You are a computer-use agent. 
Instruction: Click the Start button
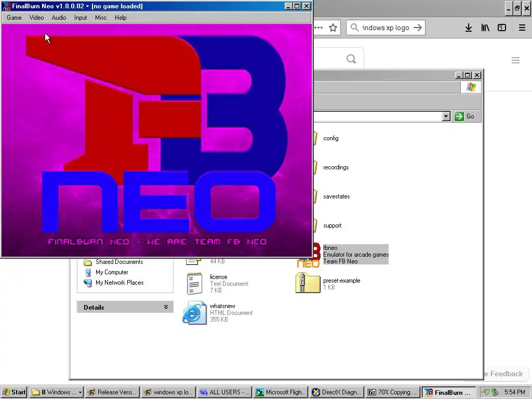14,392
